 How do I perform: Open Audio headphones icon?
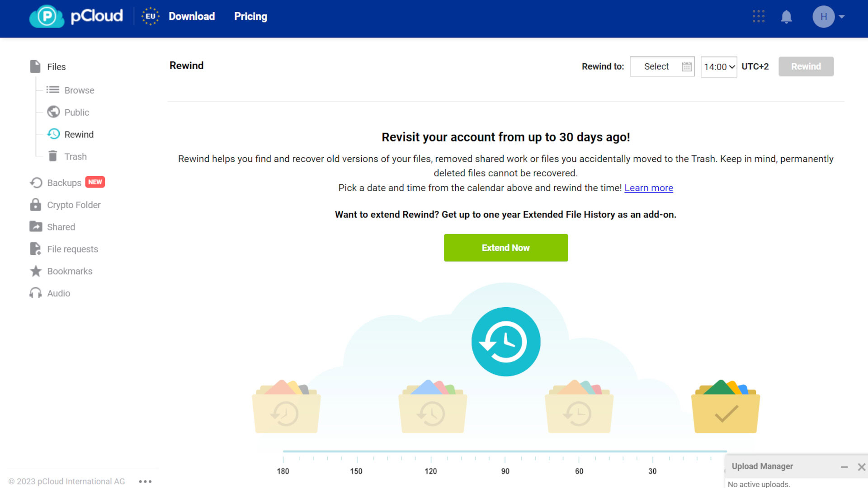(35, 293)
